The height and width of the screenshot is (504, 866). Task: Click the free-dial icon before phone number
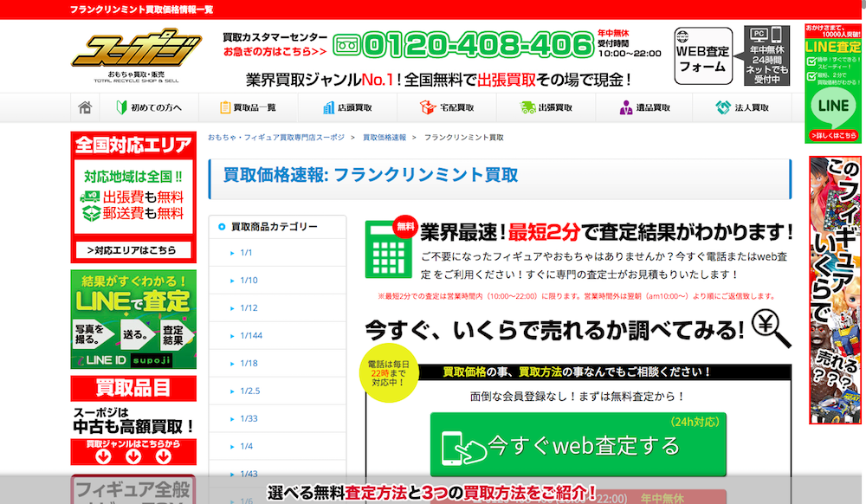[x=346, y=45]
